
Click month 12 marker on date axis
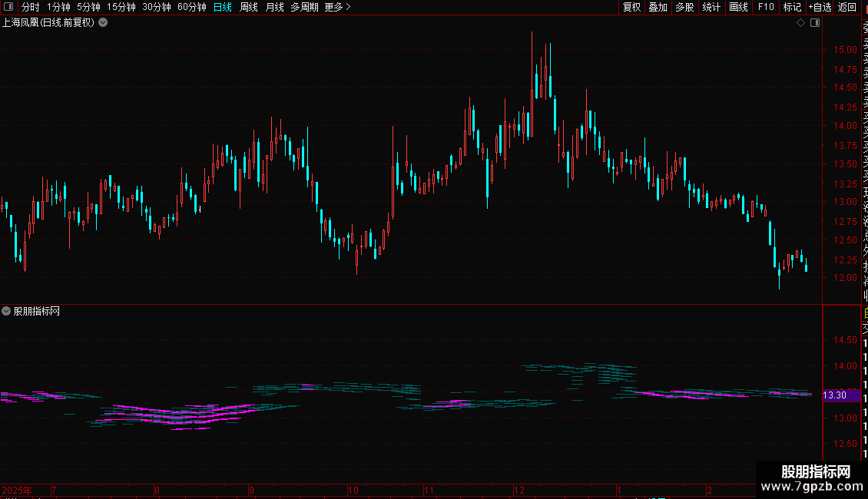518,490
